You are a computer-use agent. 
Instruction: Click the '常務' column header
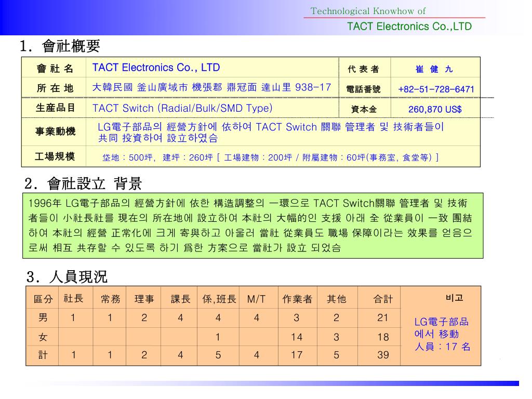(110, 299)
